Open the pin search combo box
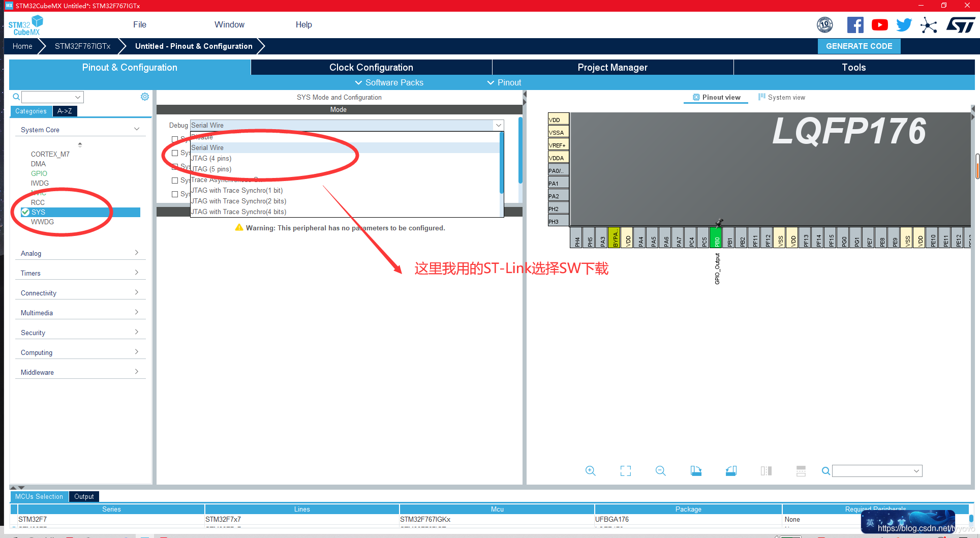The image size is (980, 538). tap(877, 471)
